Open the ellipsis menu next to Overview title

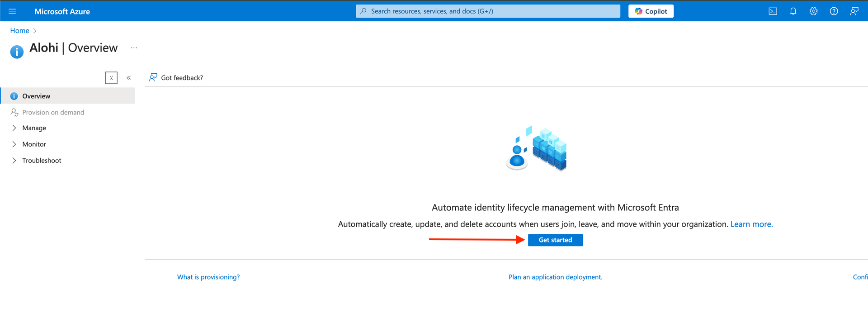(134, 48)
